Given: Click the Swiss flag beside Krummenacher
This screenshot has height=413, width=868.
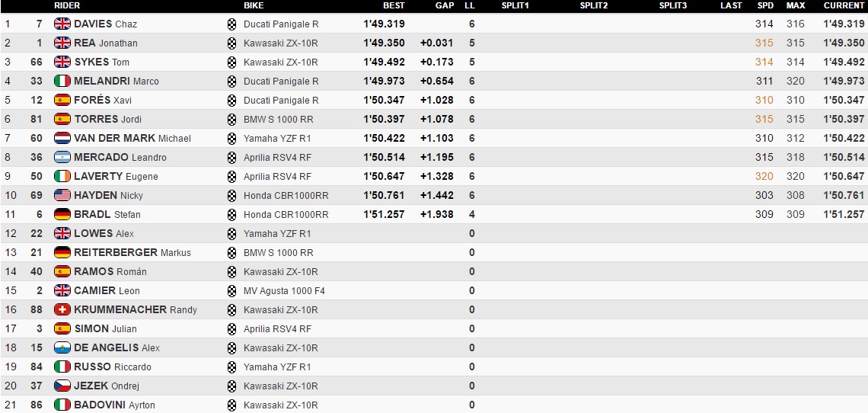Looking at the screenshot, I should (62, 309).
